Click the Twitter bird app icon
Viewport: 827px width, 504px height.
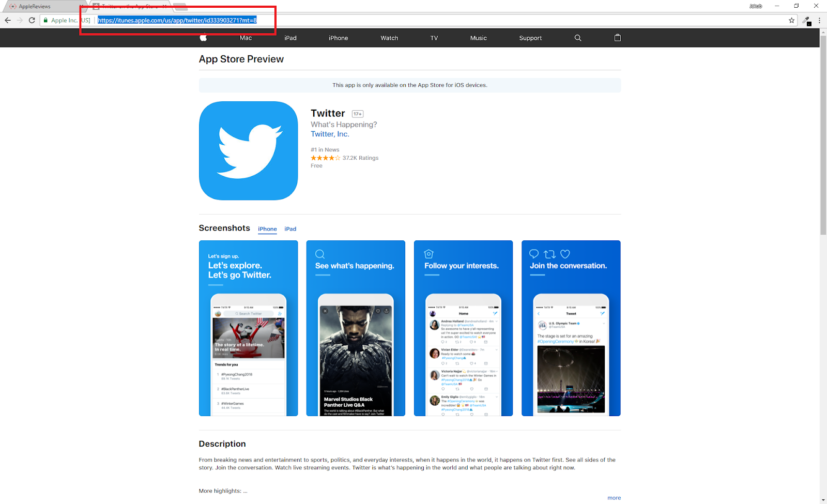(249, 150)
